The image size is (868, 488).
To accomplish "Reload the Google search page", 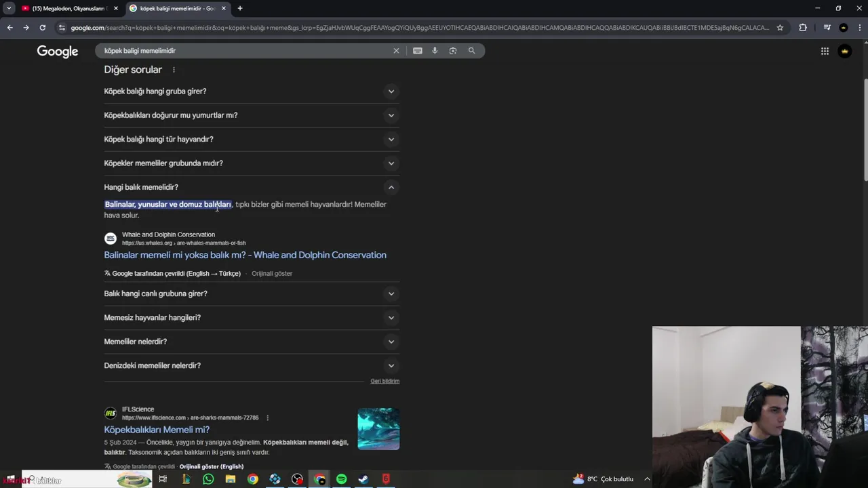I will pyautogui.click(x=42, y=28).
